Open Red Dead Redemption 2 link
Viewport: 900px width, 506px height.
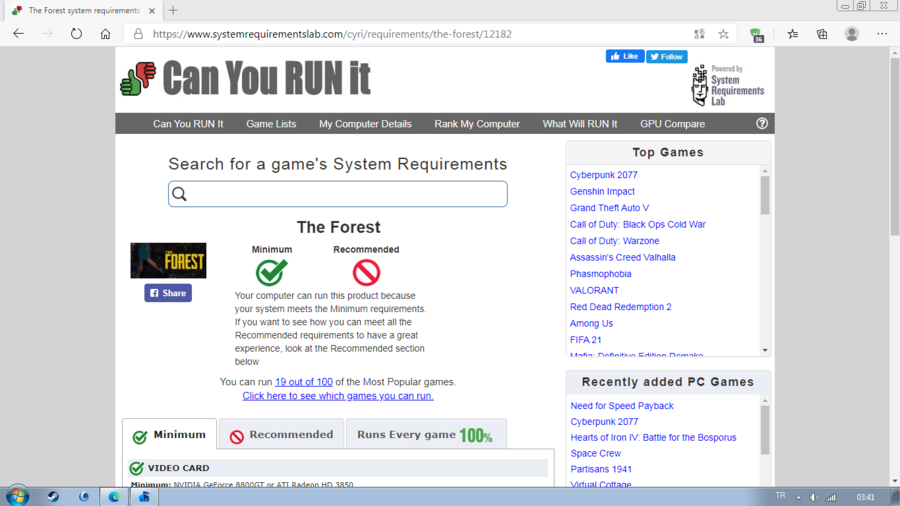coord(620,307)
